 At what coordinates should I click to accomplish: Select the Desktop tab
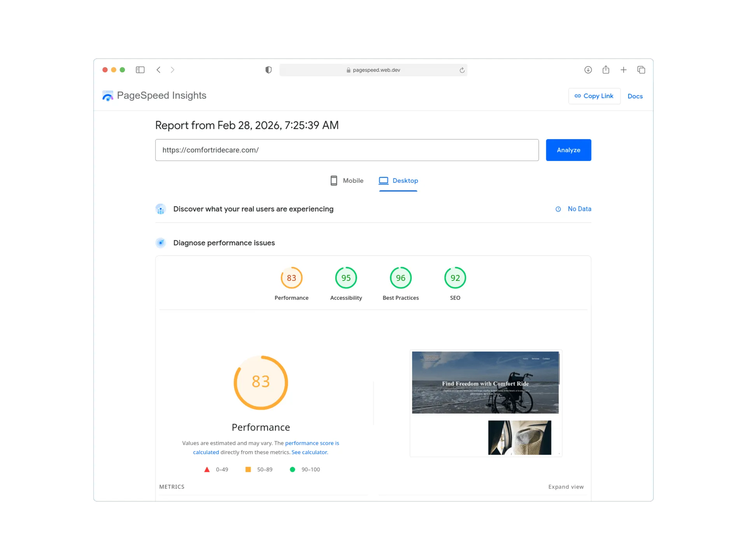tap(398, 181)
